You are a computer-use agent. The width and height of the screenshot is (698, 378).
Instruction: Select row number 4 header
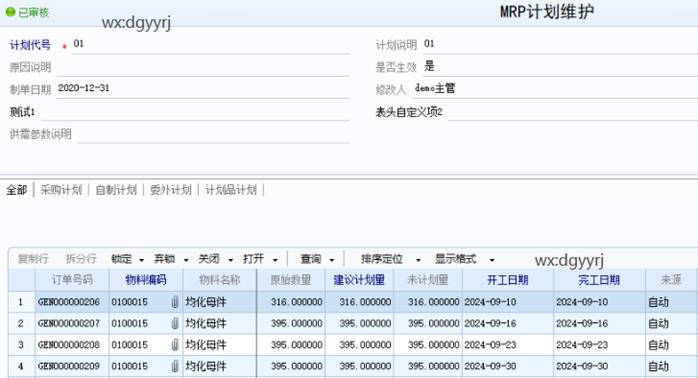(21, 366)
